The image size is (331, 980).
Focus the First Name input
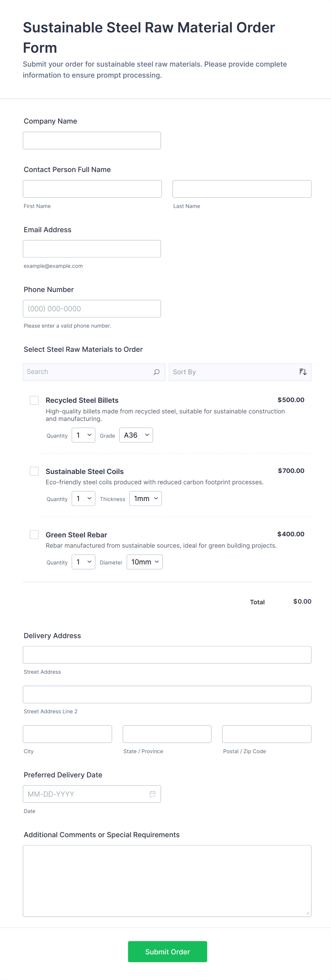tap(92, 189)
